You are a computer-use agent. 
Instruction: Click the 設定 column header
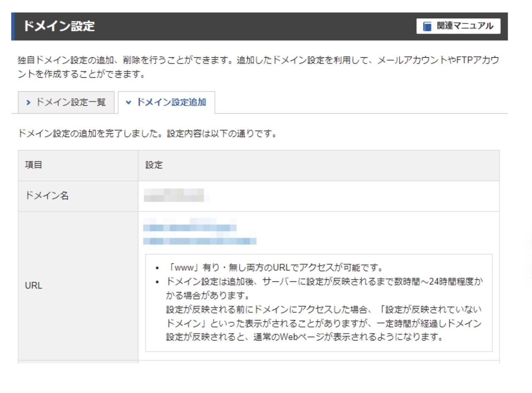[x=154, y=165]
